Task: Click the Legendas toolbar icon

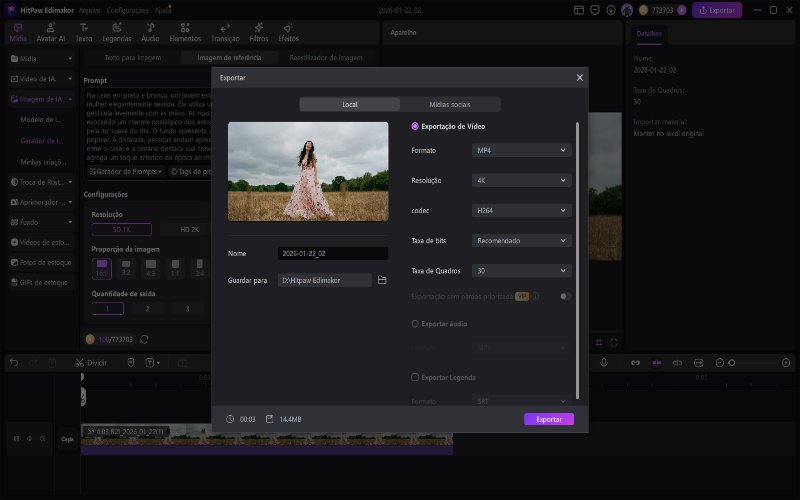Action: click(117, 31)
